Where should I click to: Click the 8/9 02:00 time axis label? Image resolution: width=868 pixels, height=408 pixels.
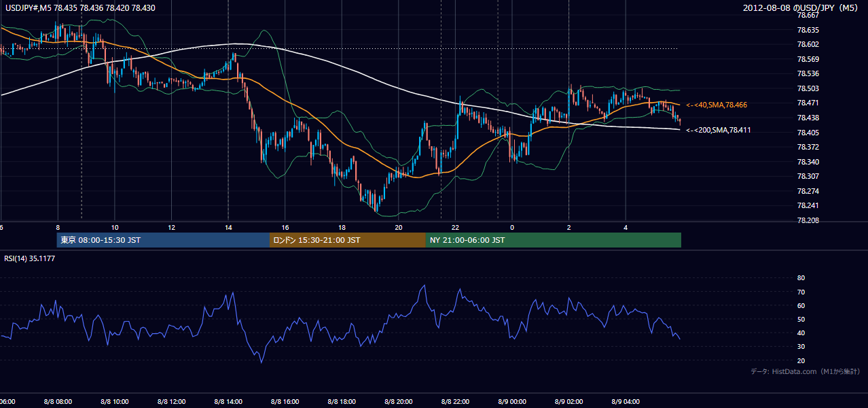569,401
